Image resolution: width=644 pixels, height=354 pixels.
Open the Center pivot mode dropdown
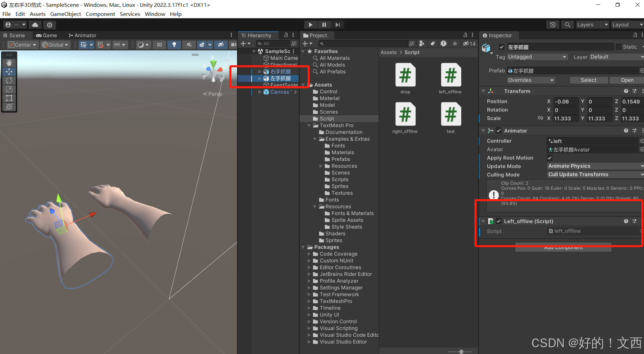coord(22,45)
